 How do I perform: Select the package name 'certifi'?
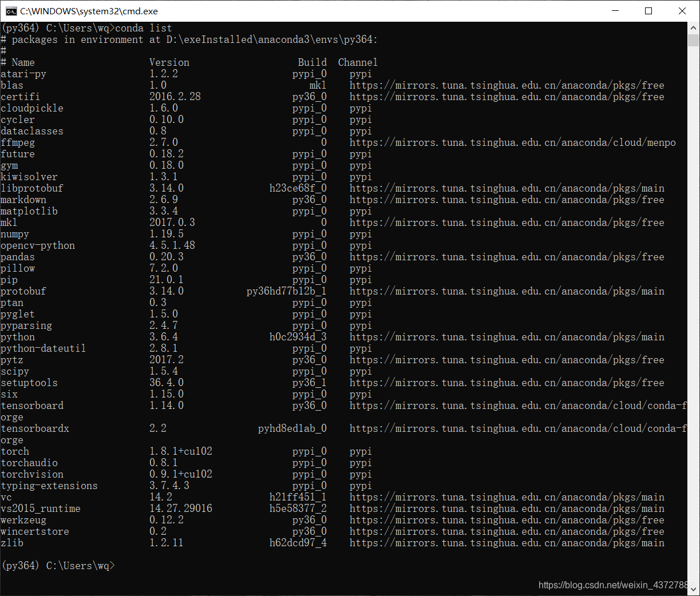pyautogui.click(x=21, y=97)
